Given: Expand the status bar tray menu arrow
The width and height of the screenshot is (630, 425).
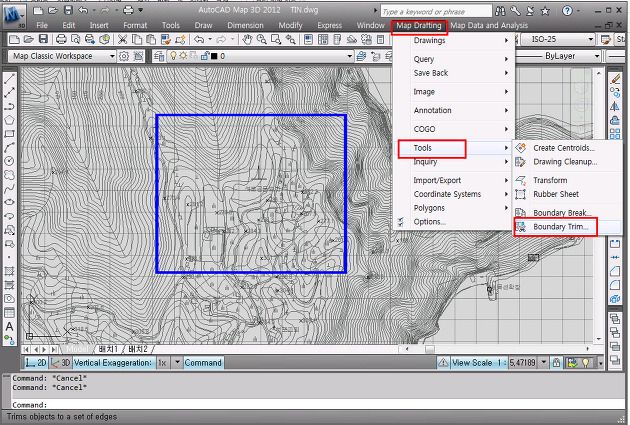Looking at the screenshot, I should (600, 363).
